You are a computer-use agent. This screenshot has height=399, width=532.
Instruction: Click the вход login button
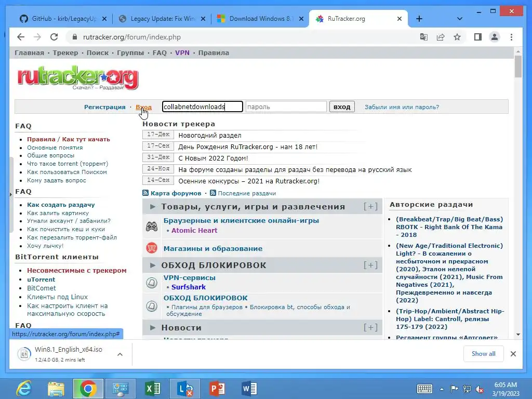click(x=342, y=107)
